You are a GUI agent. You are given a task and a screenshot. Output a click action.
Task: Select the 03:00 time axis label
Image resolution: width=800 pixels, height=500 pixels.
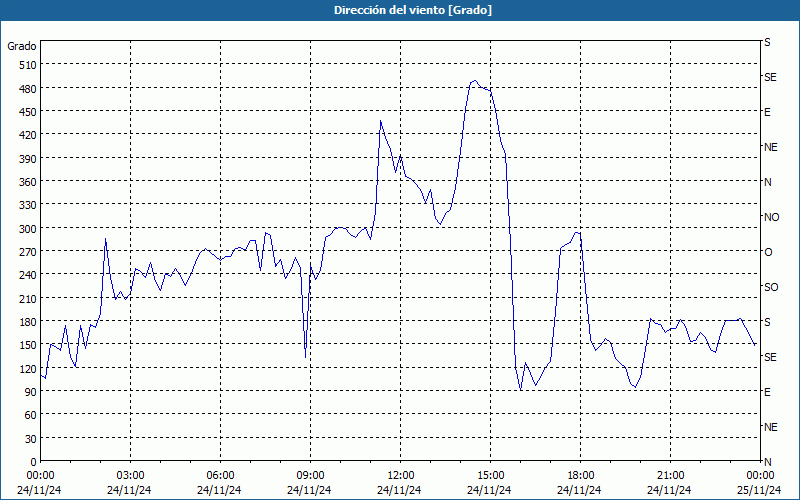click(131, 476)
